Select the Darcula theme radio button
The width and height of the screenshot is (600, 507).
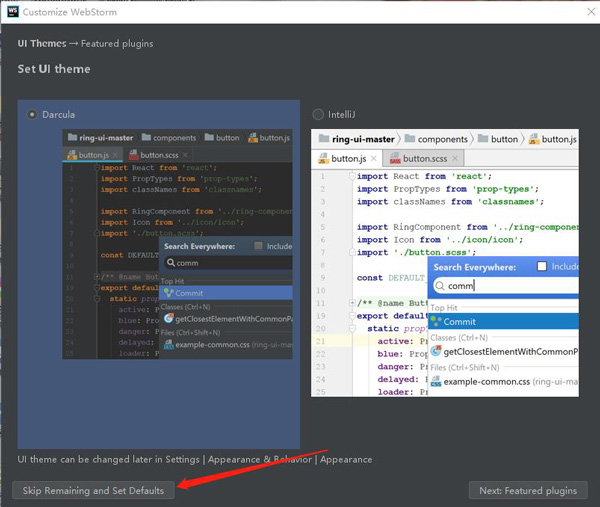32,114
